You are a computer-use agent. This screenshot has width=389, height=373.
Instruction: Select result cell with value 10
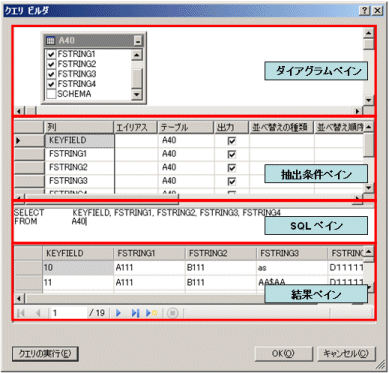click(78, 267)
